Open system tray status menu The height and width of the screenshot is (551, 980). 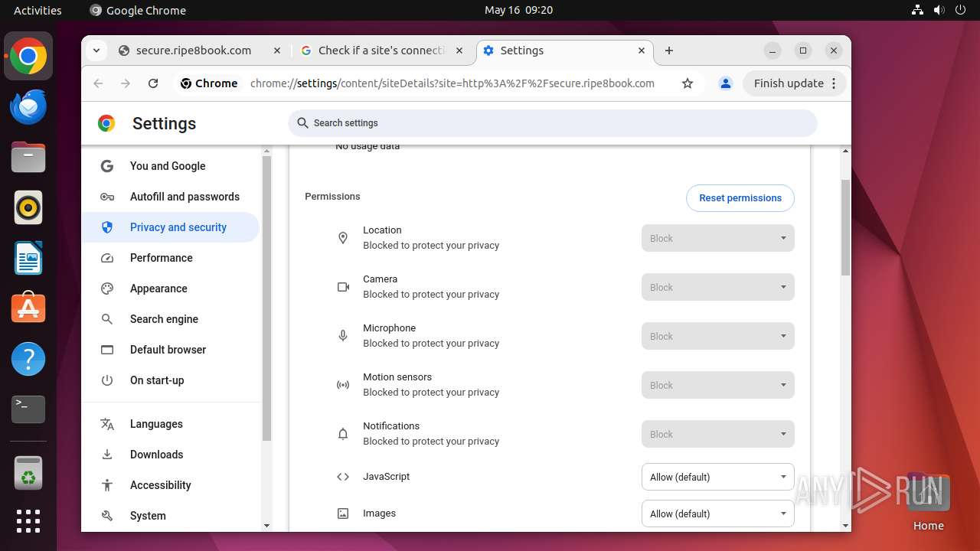click(940, 10)
